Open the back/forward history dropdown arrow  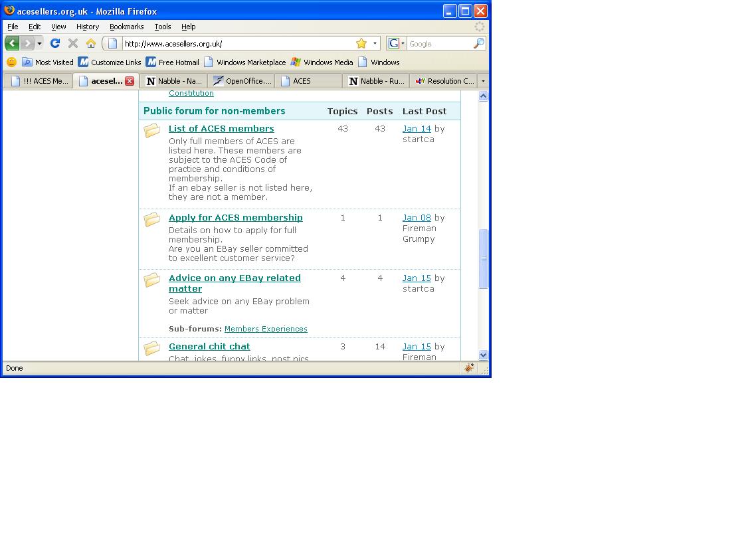(39, 43)
